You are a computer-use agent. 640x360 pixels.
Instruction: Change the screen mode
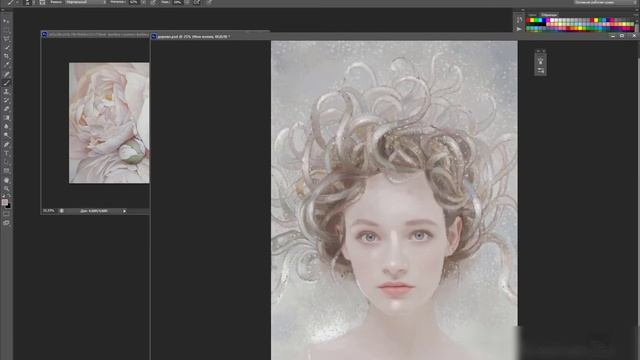pyautogui.click(x=6, y=223)
